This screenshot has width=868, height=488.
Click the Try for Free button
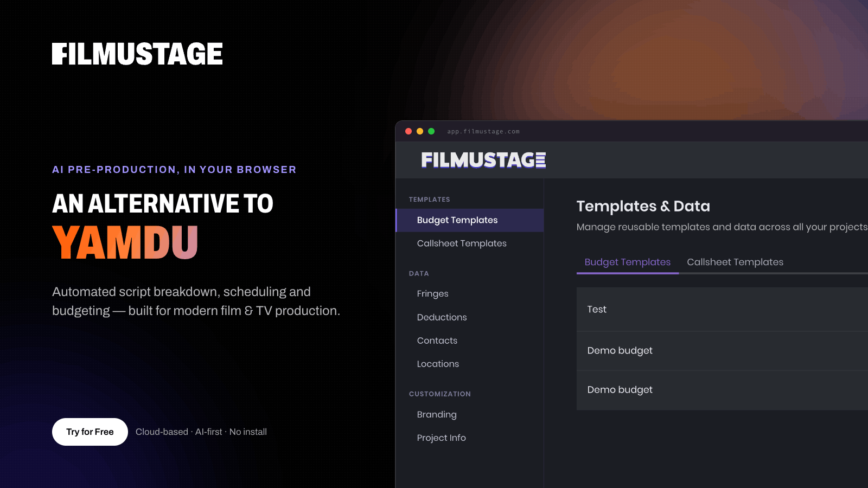90,432
